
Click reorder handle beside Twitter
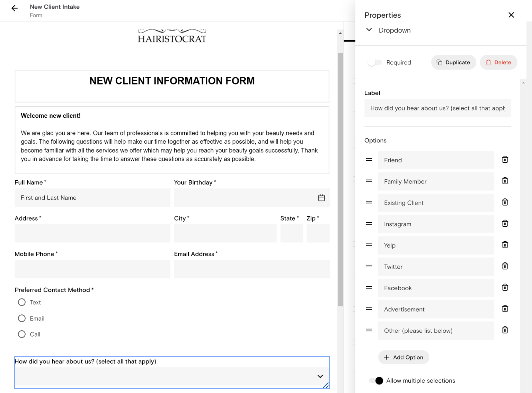tap(369, 266)
